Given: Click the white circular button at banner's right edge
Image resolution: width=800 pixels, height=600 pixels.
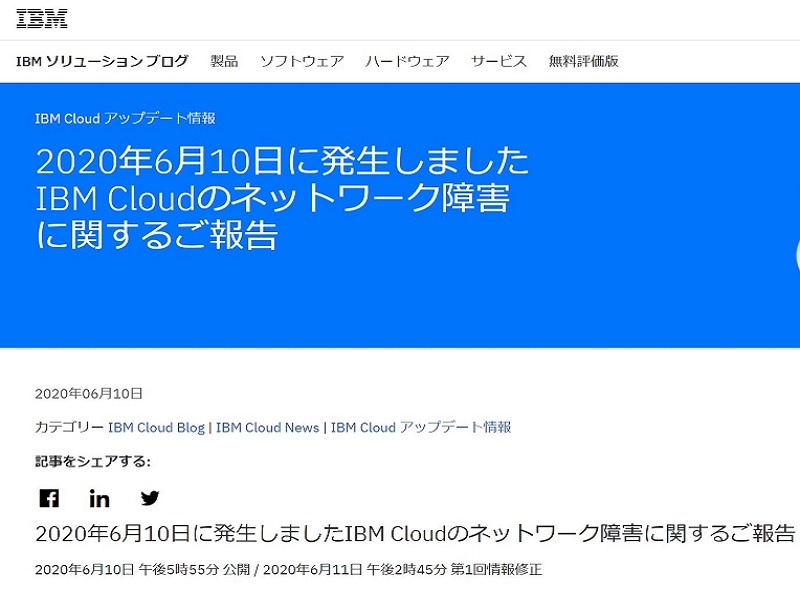Looking at the screenshot, I should point(796,255).
